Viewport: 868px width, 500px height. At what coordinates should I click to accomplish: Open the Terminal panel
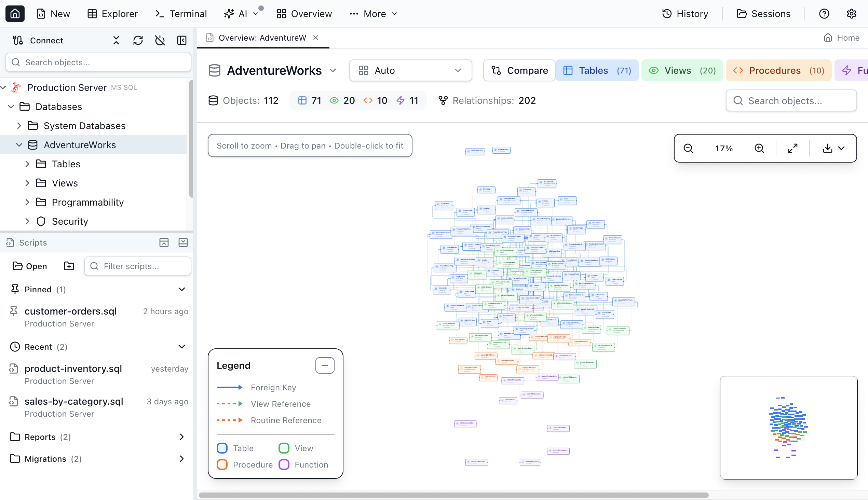pyautogui.click(x=181, y=14)
